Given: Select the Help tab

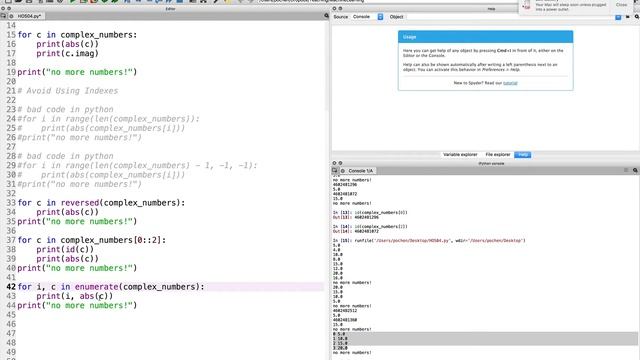Looking at the screenshot, I should (x=522, y=155).
